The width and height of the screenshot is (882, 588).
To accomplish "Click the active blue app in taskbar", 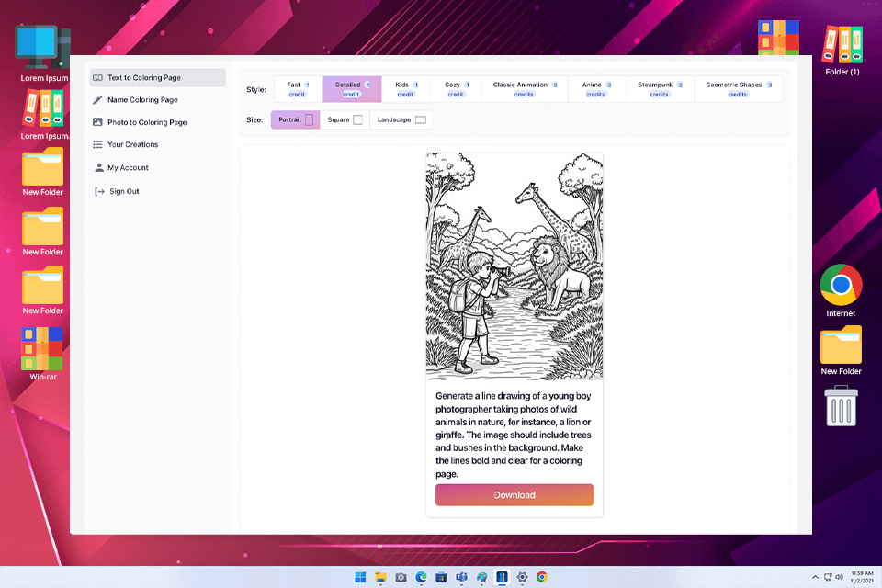I will point(502,577).
